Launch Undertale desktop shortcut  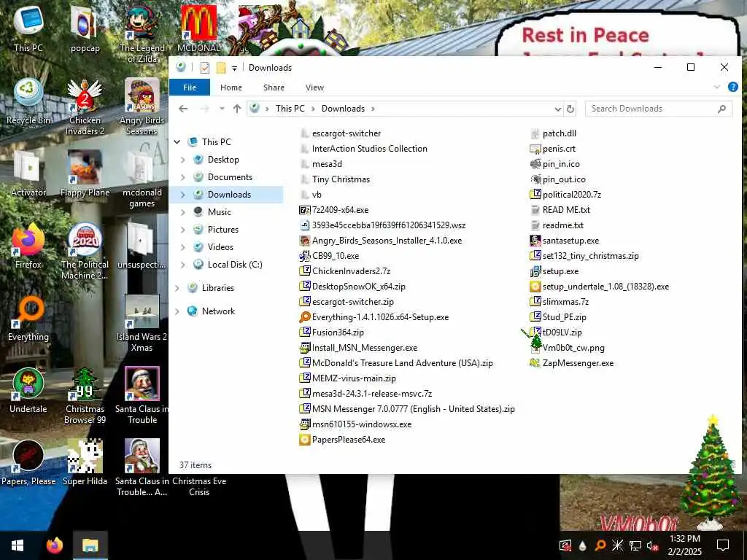coord(28,391)
